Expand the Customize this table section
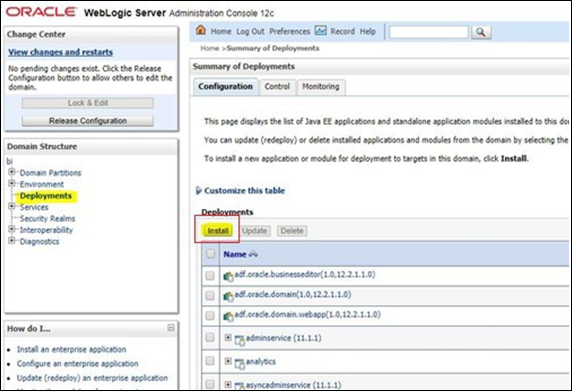The height and width of the screenshot is (392, 572). coord(198,191)
